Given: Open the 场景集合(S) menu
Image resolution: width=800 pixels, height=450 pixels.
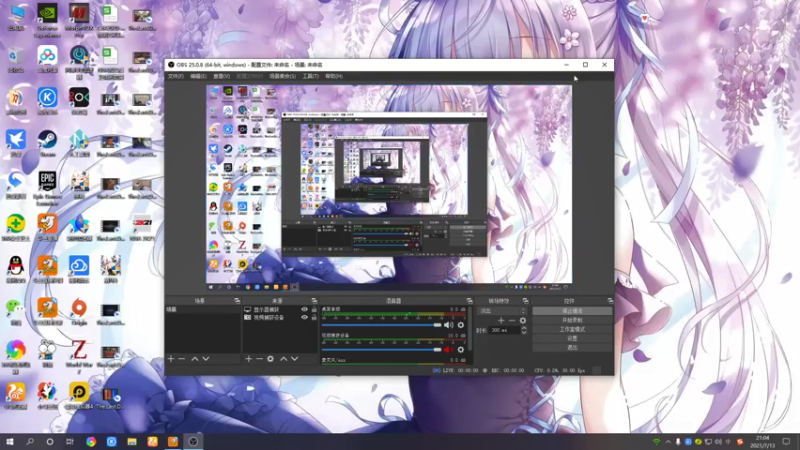Looking at the screenshot, I should (283, 76).
